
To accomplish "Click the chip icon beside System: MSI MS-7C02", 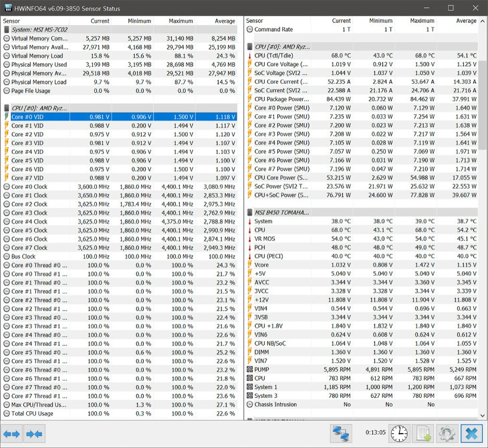I will 7,30.
